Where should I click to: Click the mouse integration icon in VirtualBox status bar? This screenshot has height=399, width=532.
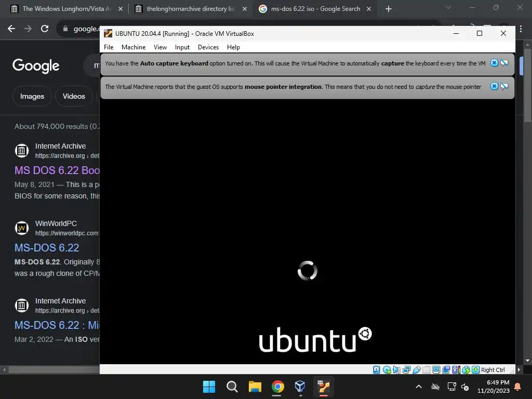click(x=466, y=370)
